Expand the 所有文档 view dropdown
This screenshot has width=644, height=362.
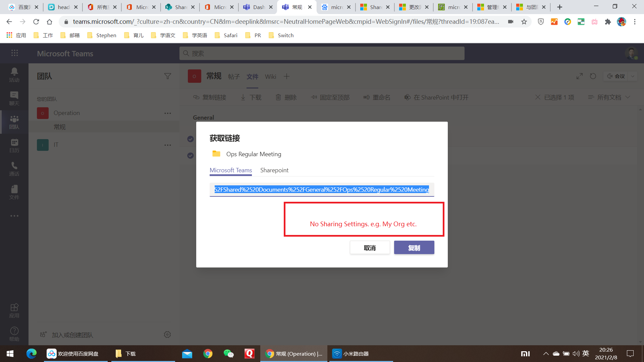[x=609, y=97]
